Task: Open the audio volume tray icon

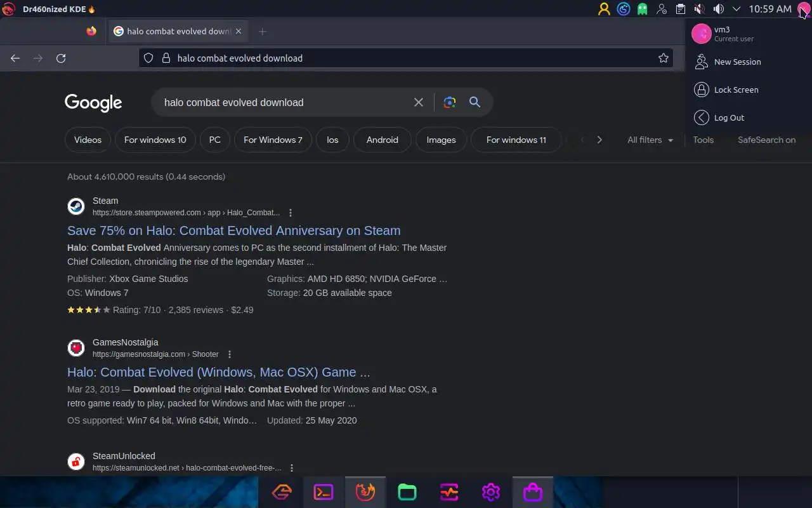Action: coord(718,9)
